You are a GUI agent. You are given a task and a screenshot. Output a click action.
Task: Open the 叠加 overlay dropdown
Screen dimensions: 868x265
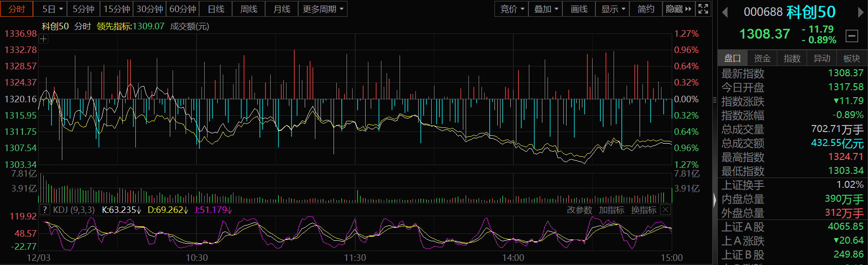coord(546,9)
